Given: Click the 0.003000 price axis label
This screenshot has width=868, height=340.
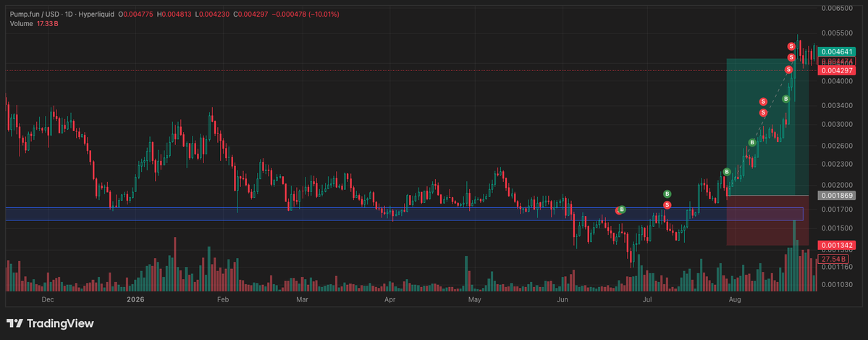Looking at the screenshot, I should coord(837,124).
